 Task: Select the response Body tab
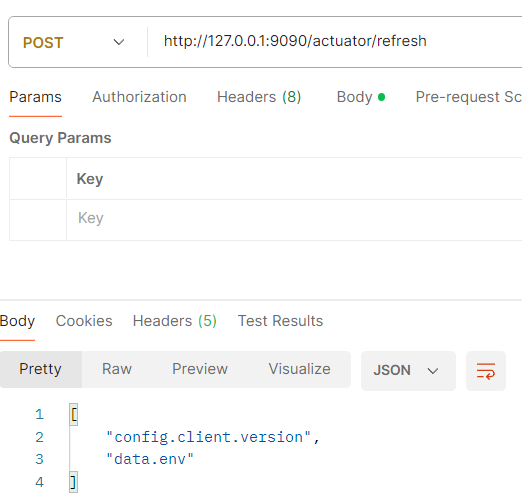17,321
